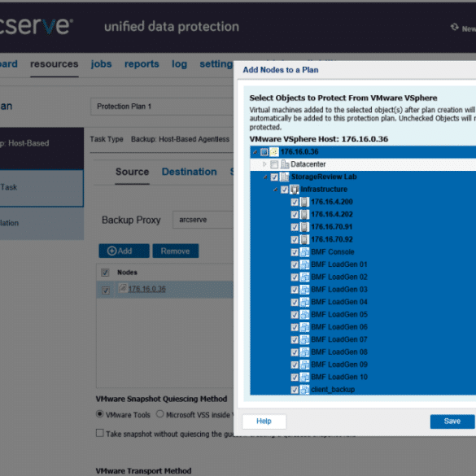Viewport: 476px width, 476px height.
Task: Click the refresh icon in top header
Action: pos(455,28)
